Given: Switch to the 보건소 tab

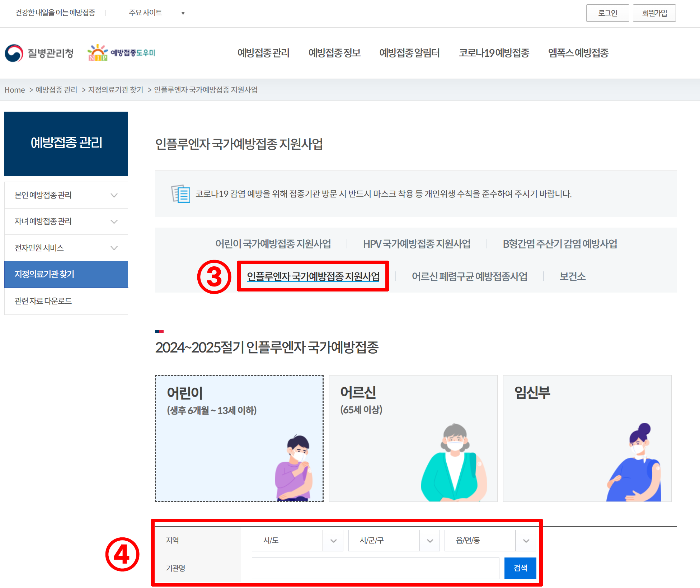Looking at the screenshot, I should click(572, 276).
